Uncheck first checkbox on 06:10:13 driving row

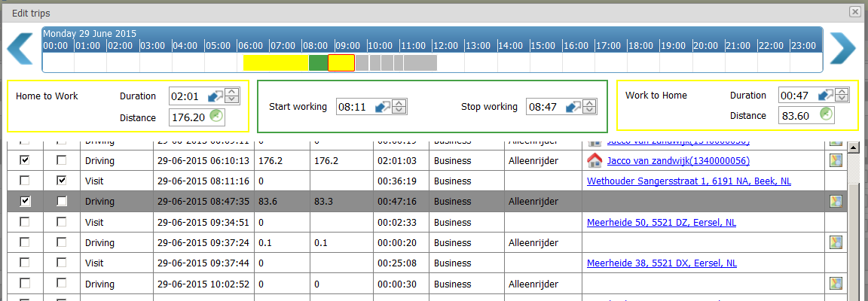click(x=25, y=160)
